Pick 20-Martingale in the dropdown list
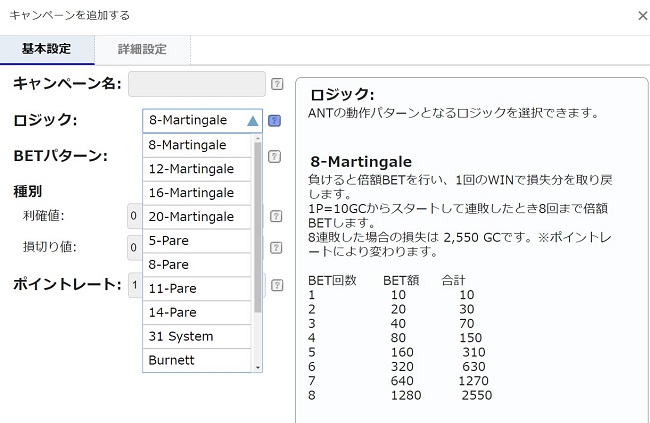 pos(191,217)
